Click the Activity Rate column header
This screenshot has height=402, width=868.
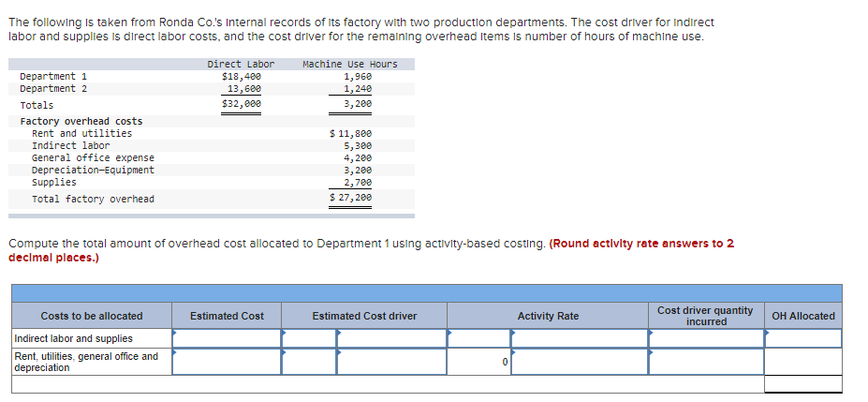point(548,316)
